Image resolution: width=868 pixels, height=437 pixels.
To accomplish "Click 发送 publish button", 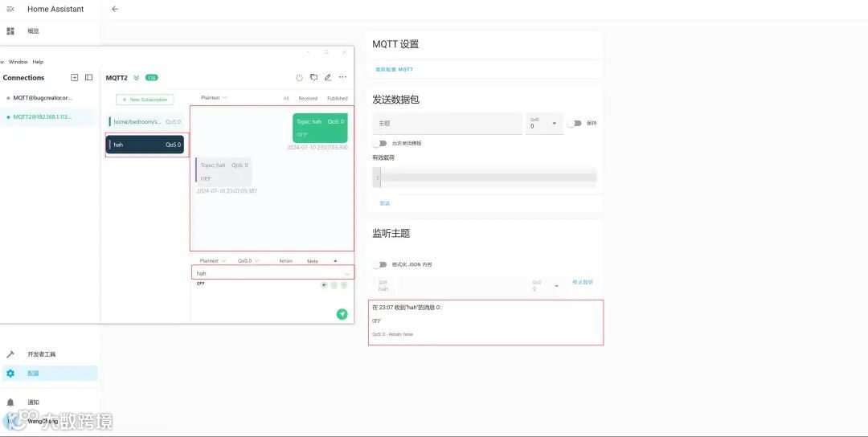I will click(x=385, y=203).
